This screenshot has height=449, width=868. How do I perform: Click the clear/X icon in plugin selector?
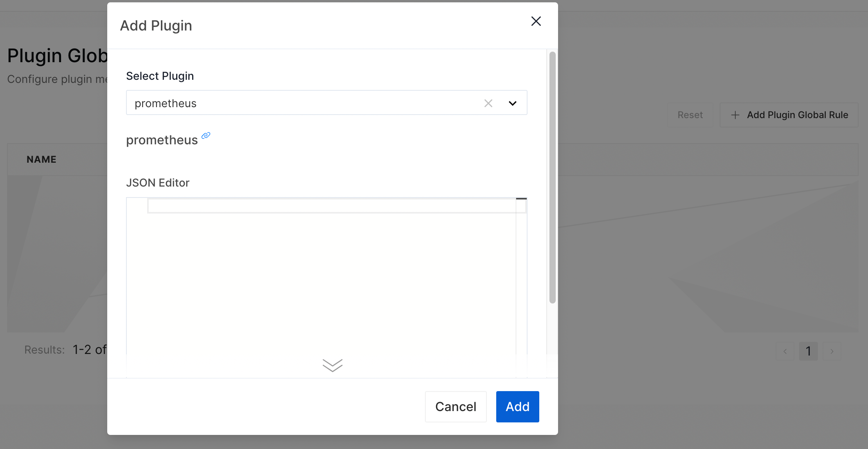coord(488,103)
